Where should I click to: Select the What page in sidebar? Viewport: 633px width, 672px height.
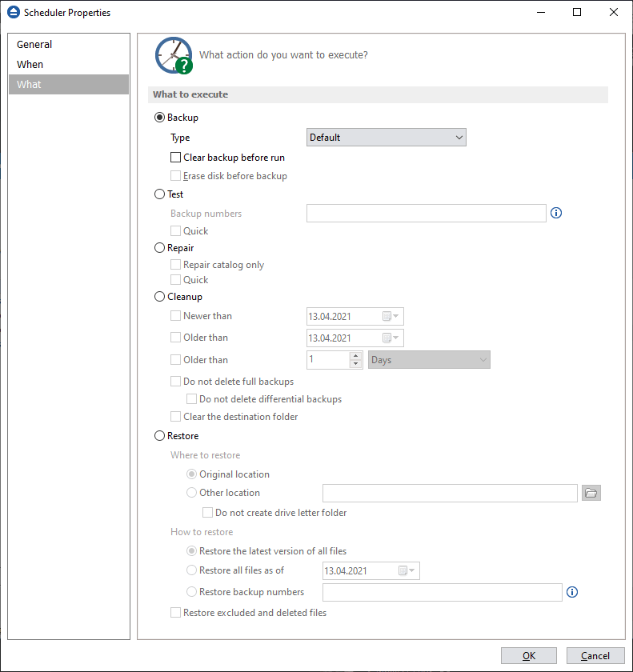click(x=69, y=85)
